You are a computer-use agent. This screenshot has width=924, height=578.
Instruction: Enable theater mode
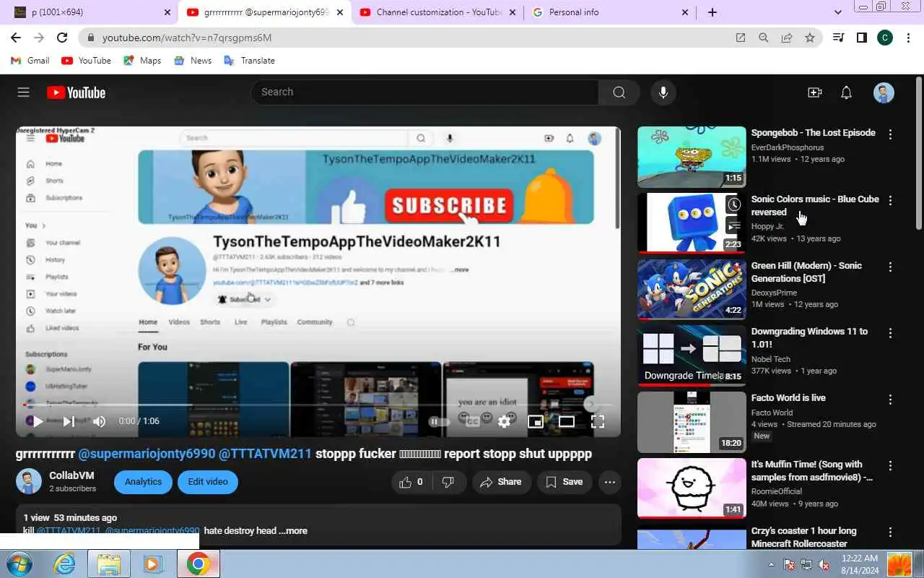567,421
